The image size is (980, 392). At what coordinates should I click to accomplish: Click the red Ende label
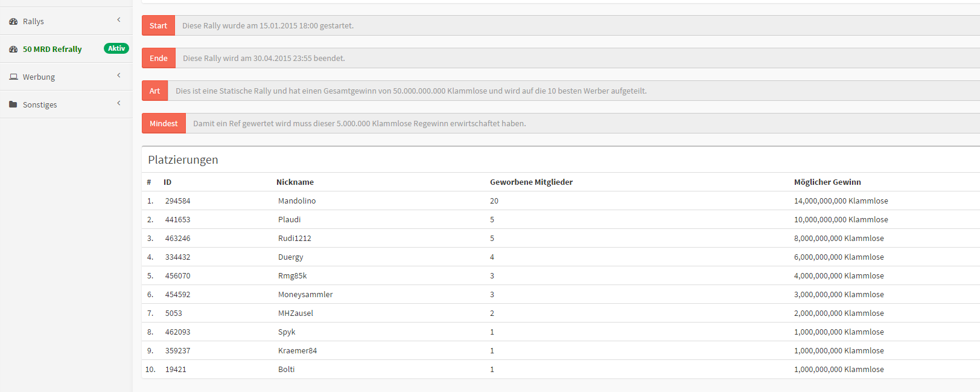point(159,58)
